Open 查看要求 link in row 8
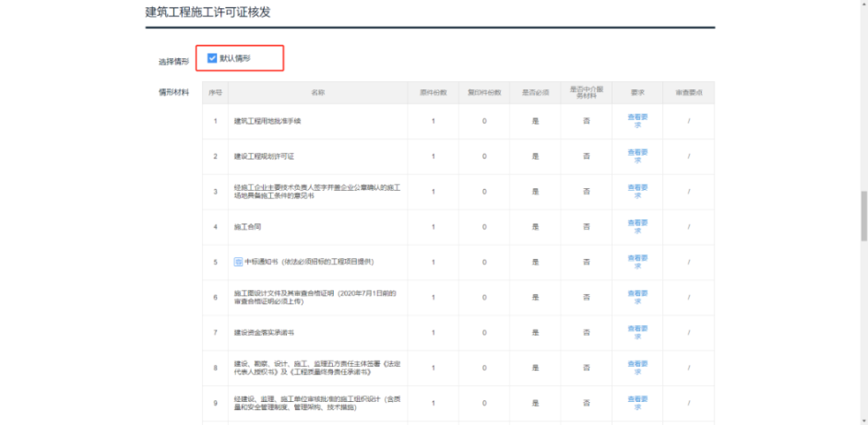 click(637, 367)
